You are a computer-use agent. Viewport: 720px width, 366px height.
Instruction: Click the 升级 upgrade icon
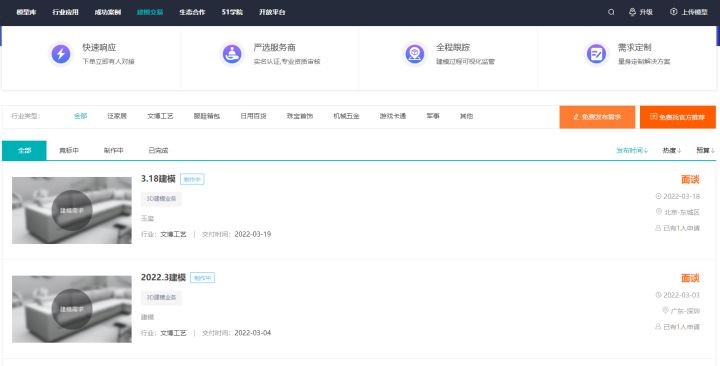[x=632, y=12]
